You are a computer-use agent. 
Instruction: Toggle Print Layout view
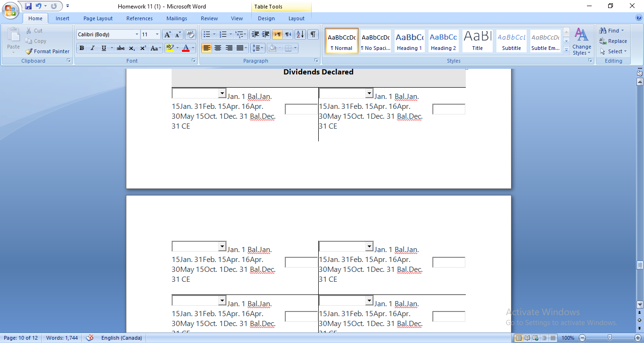[x=519, y=338]
